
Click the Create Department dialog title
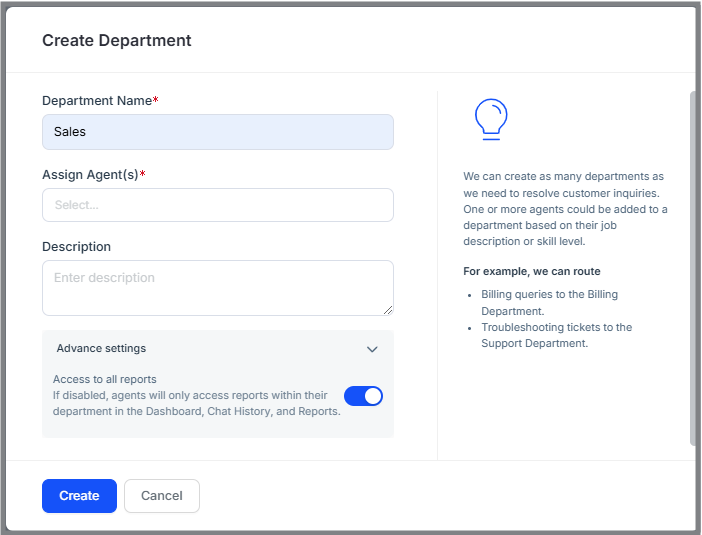116,40
